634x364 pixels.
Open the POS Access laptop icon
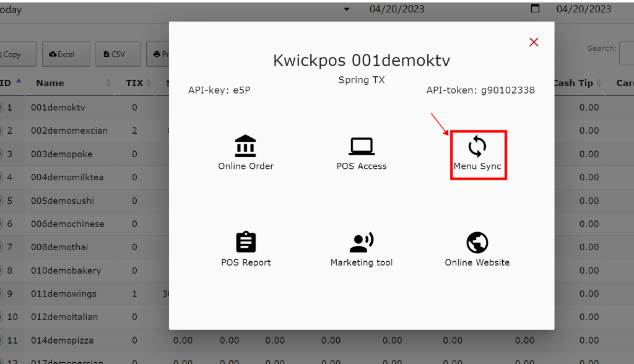(362, 147)
